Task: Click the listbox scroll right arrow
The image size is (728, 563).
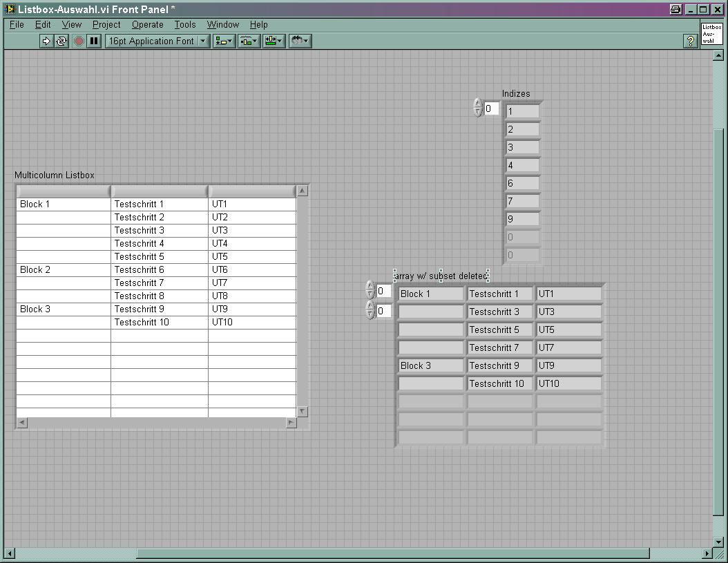Action: pos(291,422)
